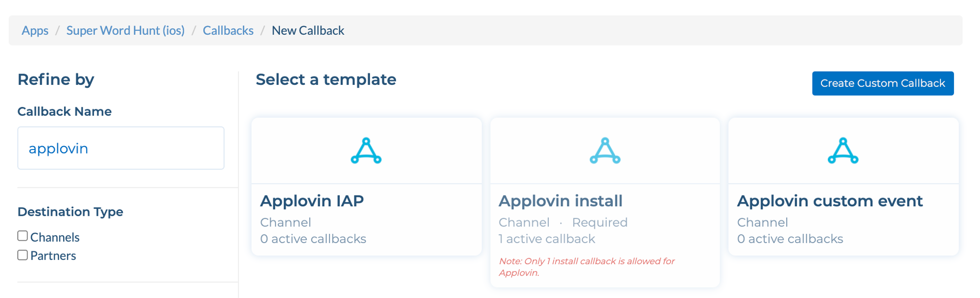Navigate to Callbacks breadcrumb link
The image size is (980, 298).
point(228,30)
